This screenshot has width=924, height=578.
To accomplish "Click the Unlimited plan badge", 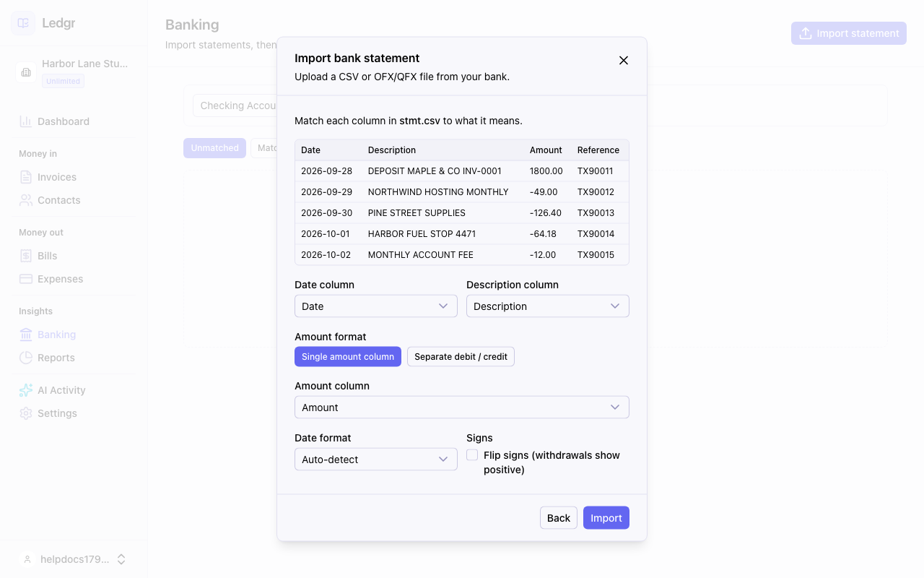I will click(63, 81).
